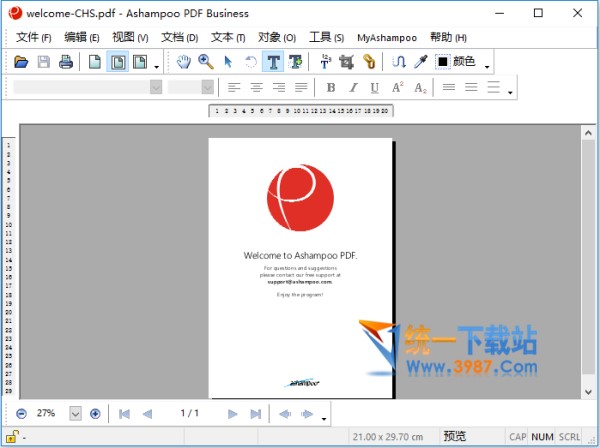Open the font size combo box
The image size is (600, 448).
click(191, 87)
